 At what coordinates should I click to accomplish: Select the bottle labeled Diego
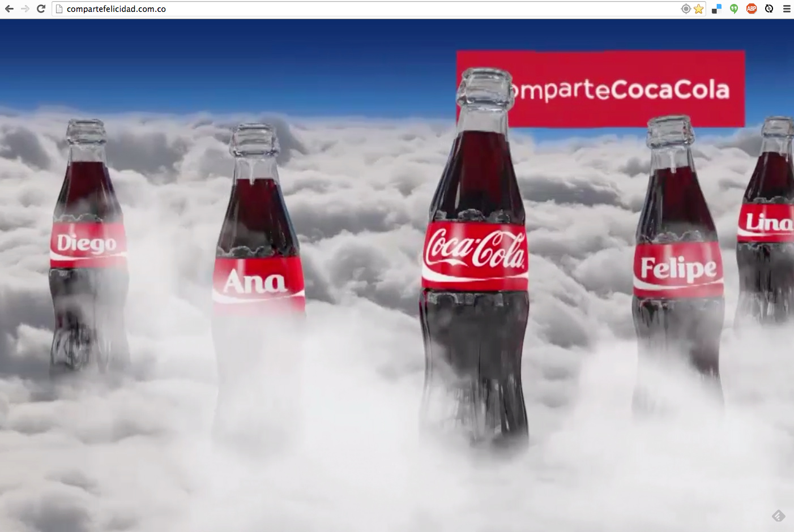[x=88, y=244]
